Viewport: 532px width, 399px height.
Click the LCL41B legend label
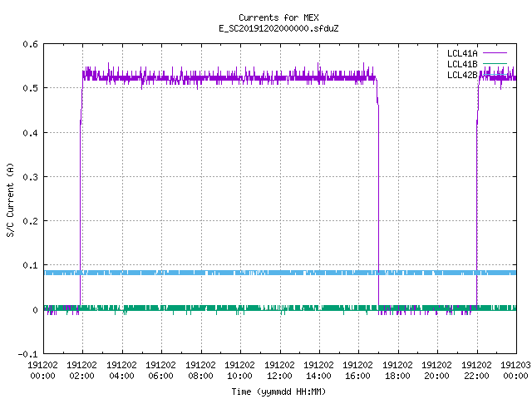click(462, 64)
